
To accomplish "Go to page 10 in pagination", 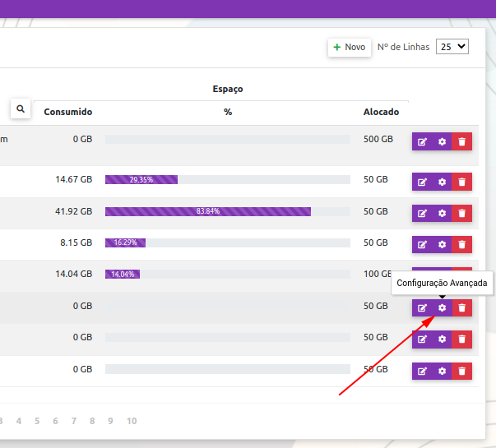I will (x=132, y=421).
